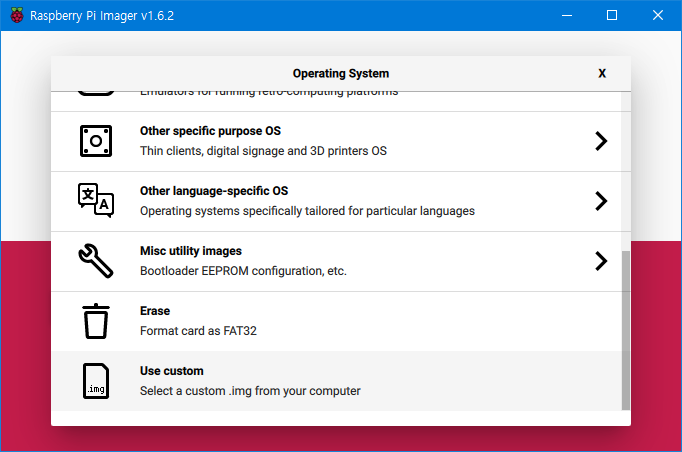Expand Misc utility images chevron
The height and width of the screenshot is (452, 682).
(x=601, y=261)
